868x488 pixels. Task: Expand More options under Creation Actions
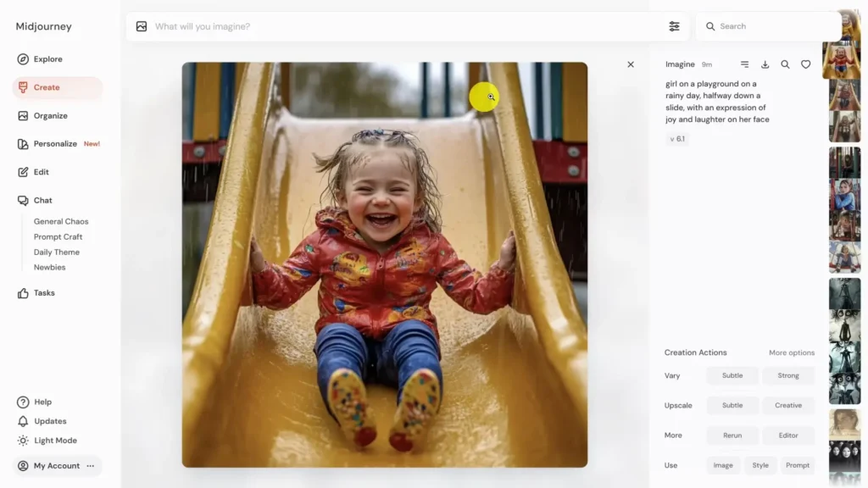click(791, 352)
